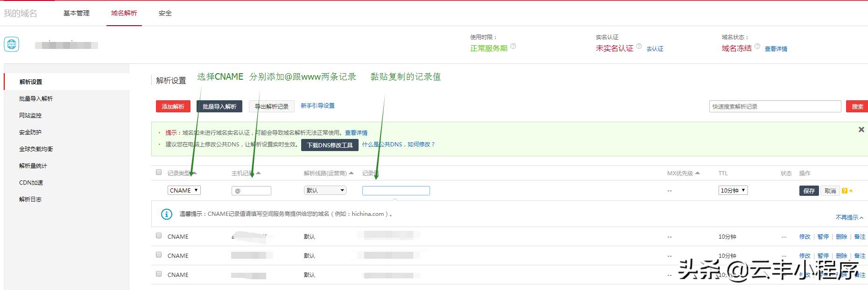Click the red 搜索 button
This screenshot has width=868, height=290.
tap(857, 106)
